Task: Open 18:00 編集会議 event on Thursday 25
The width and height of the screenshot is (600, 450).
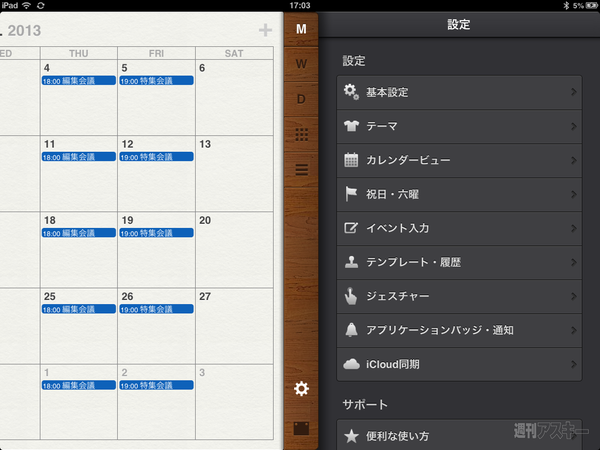Action: click(x=78, y=309)
